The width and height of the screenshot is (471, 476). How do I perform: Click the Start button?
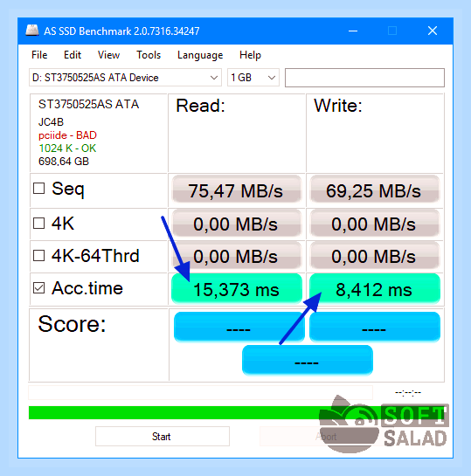point(163,437)
